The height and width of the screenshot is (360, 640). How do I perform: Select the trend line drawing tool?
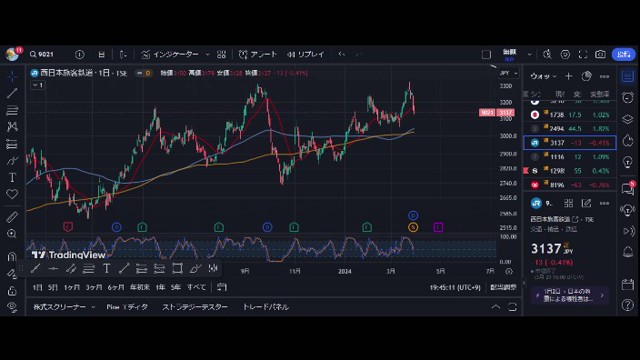tap(12, 93)
